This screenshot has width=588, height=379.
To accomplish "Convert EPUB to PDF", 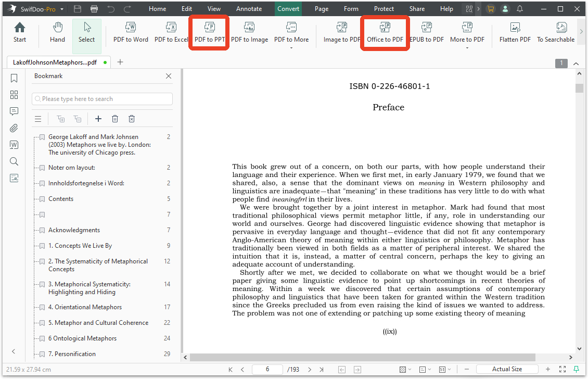I will (x=427, y=33).
